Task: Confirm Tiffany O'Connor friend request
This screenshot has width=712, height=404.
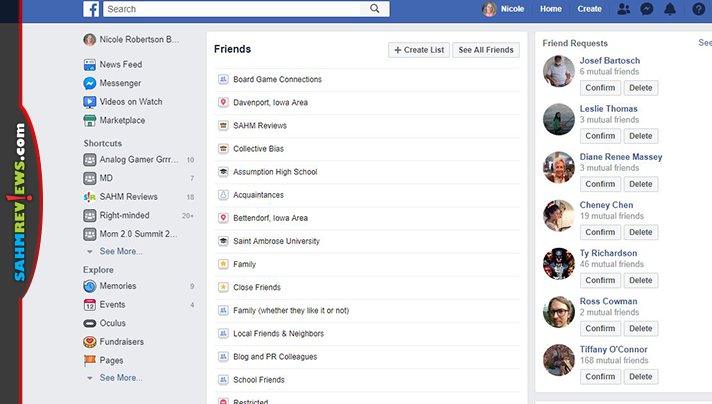Action: [600, 376]
